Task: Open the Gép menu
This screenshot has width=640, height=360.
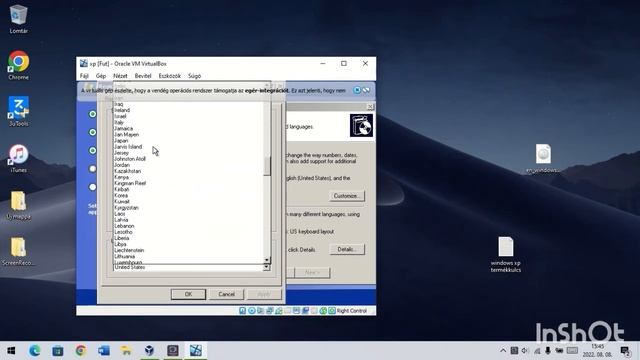Action: pyautogui.click(x=101, y=76)
